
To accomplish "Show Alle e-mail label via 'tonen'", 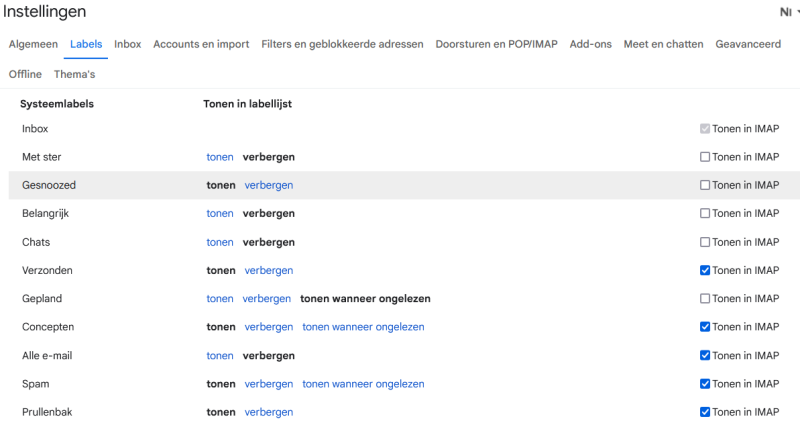I will click(220, 356).
